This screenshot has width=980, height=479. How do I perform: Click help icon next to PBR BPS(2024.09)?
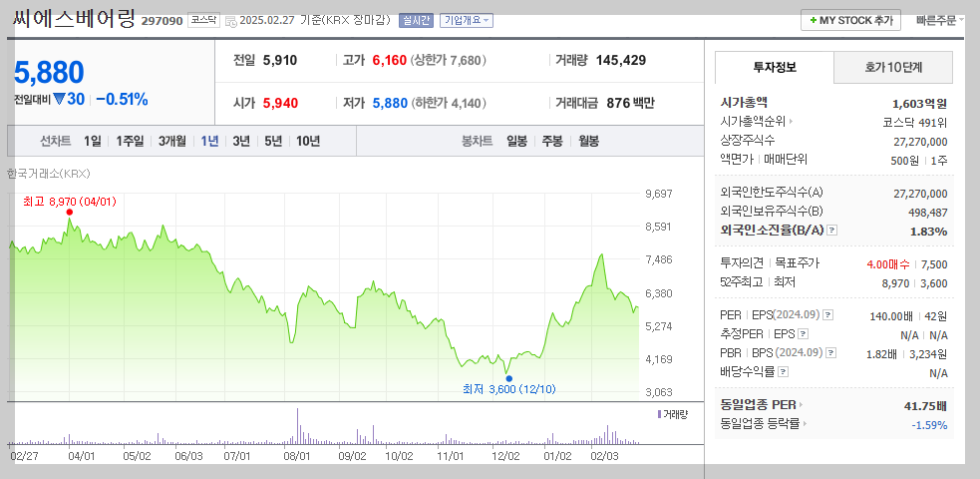click(831, 352)
